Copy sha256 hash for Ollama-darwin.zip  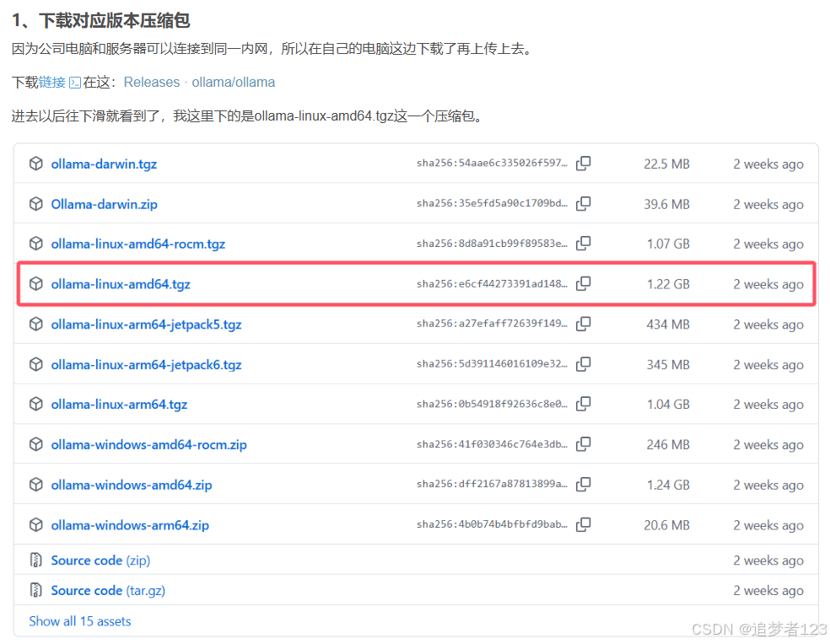[x=584, y=204]
